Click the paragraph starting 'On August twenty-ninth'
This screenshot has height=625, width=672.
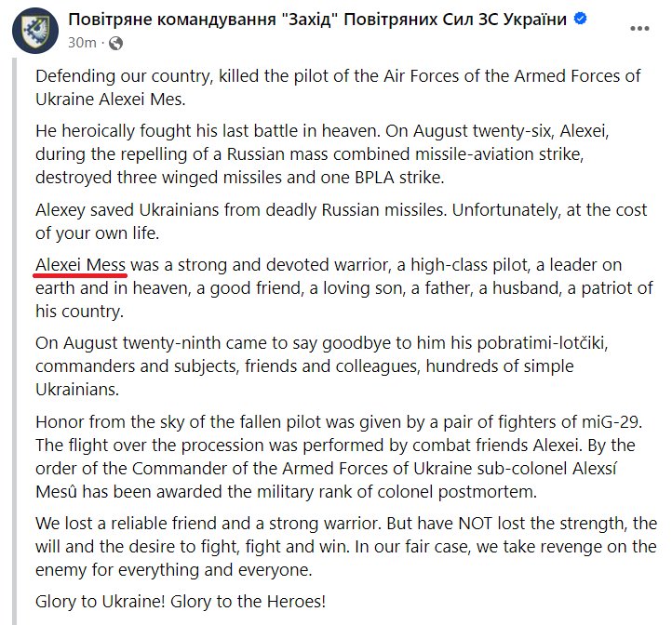tap(321, 366)
